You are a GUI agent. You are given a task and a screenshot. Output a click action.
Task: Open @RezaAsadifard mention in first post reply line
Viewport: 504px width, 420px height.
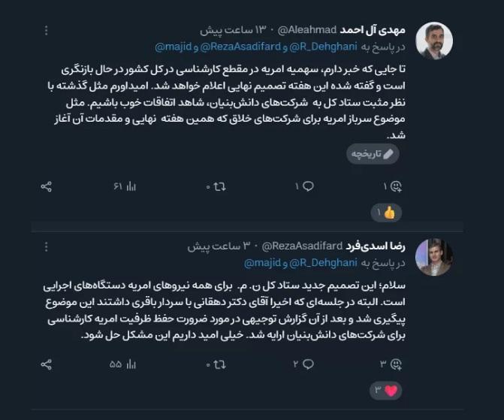click(241, 47)
